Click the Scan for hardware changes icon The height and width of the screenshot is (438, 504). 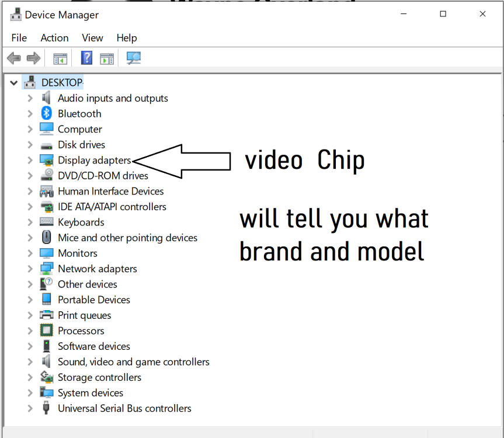pyautogui.click(x=134, y=58)
